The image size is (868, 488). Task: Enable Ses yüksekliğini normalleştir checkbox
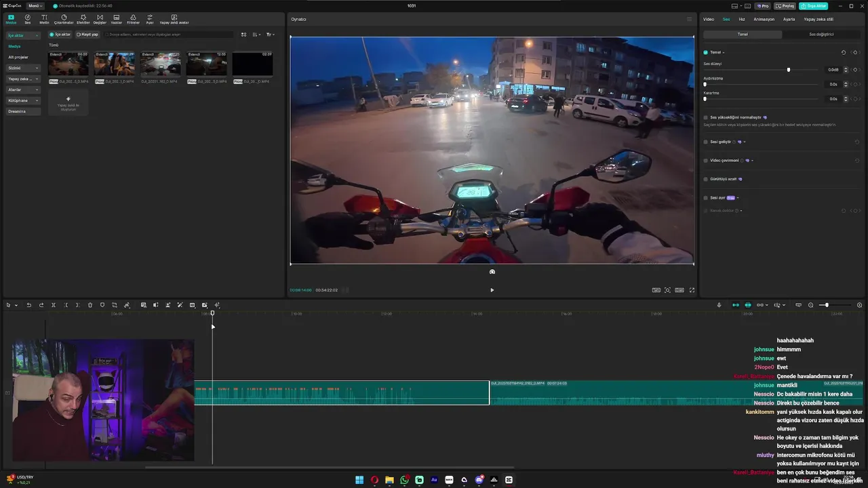(x=706, y=117)
